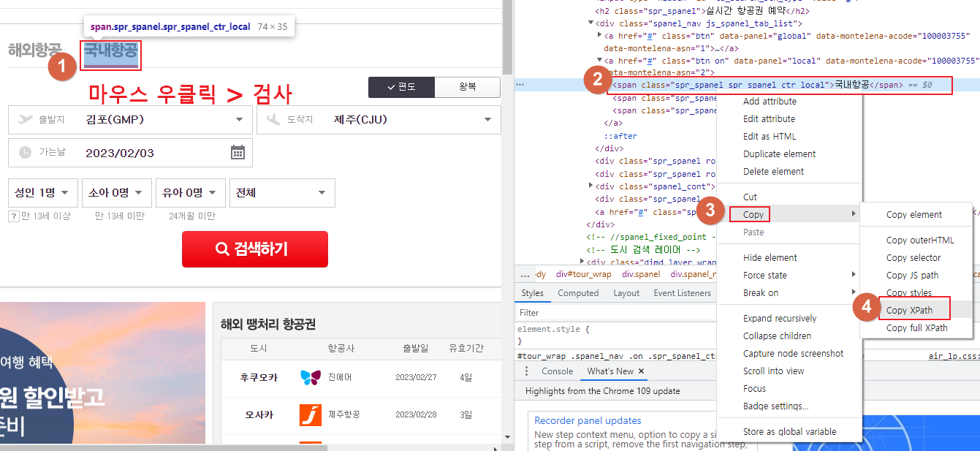The width and height of the screenshot is (980, 451).
Task: Switch to the 해외항공 tab
Action: click(x=35, y=50)
